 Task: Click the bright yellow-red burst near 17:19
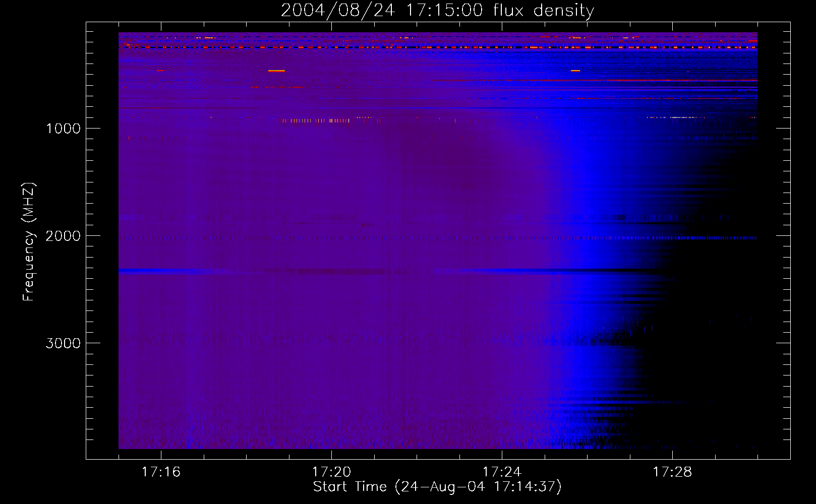[x=276, y=71]
